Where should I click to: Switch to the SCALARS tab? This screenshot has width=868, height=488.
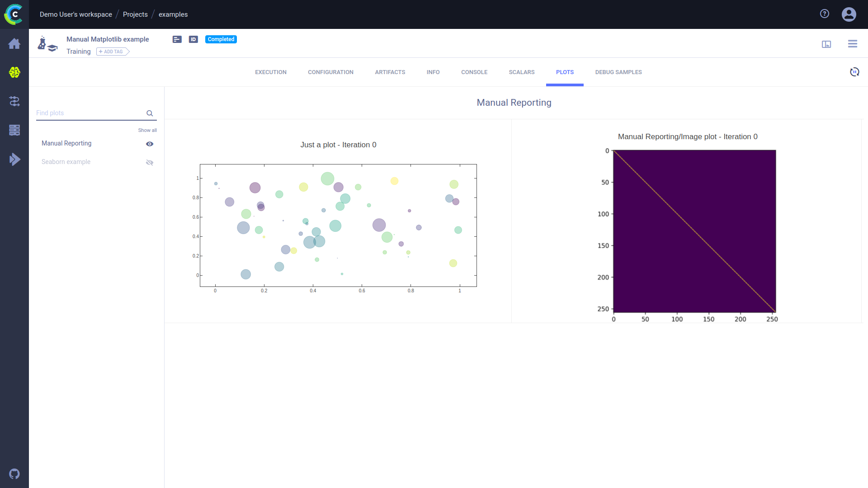521,72
